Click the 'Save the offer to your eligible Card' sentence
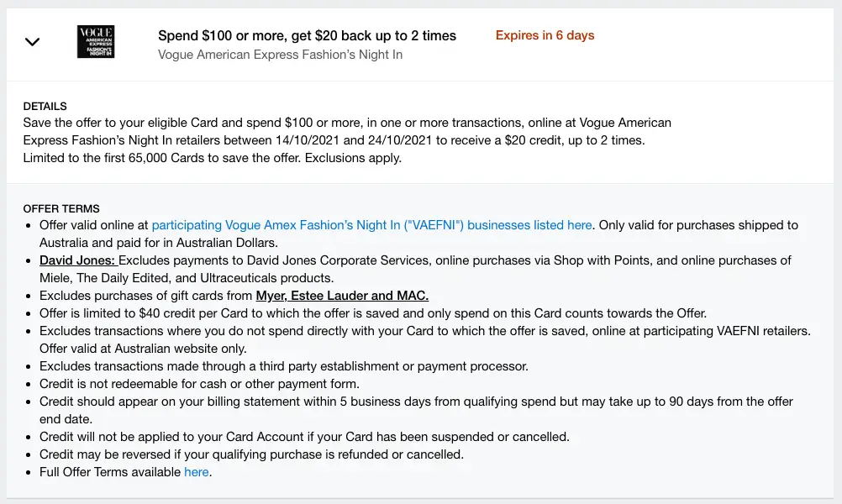842x504 pixels. [134, 123]
